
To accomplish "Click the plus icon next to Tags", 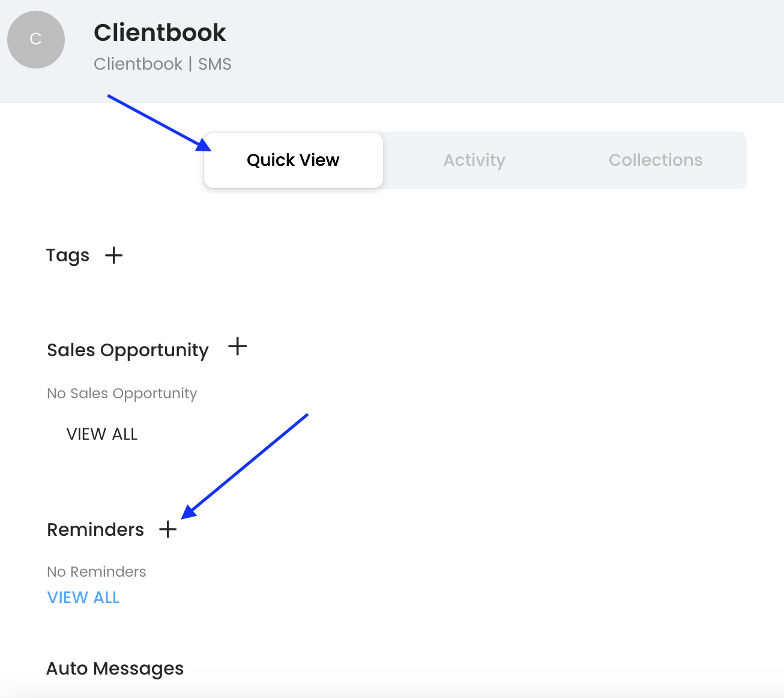I will coord(113,255).
